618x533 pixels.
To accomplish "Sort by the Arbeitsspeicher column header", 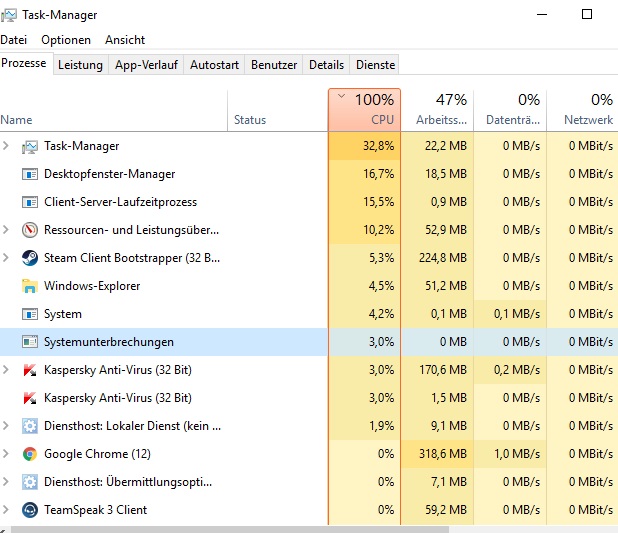I will point(437,110).
